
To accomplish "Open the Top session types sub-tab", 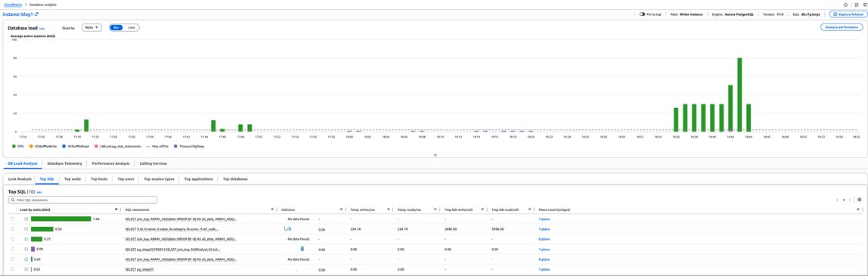I will tap(160, 179).
